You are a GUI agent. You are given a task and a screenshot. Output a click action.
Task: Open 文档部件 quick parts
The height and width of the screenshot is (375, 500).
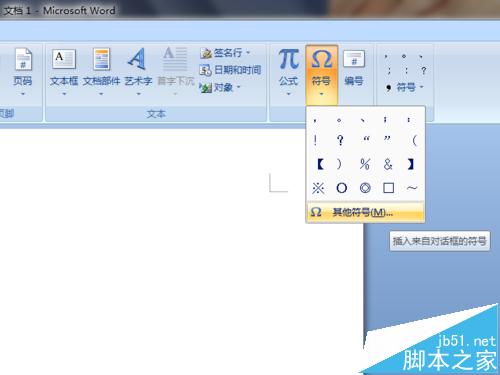click(x=101, y=71)
